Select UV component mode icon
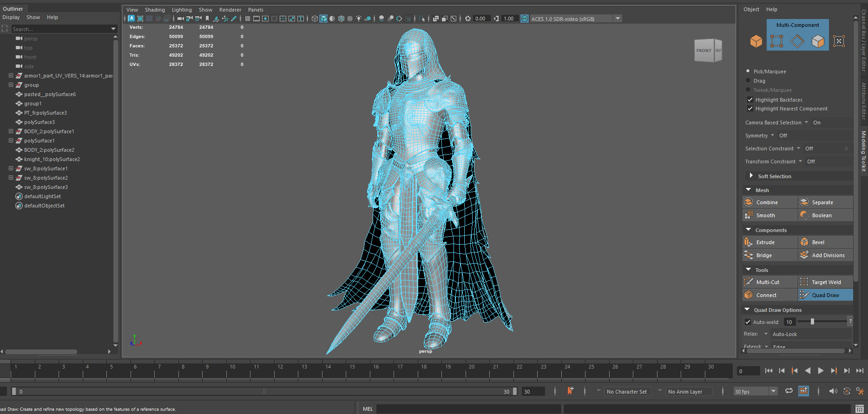 click(x=839, y=41)
